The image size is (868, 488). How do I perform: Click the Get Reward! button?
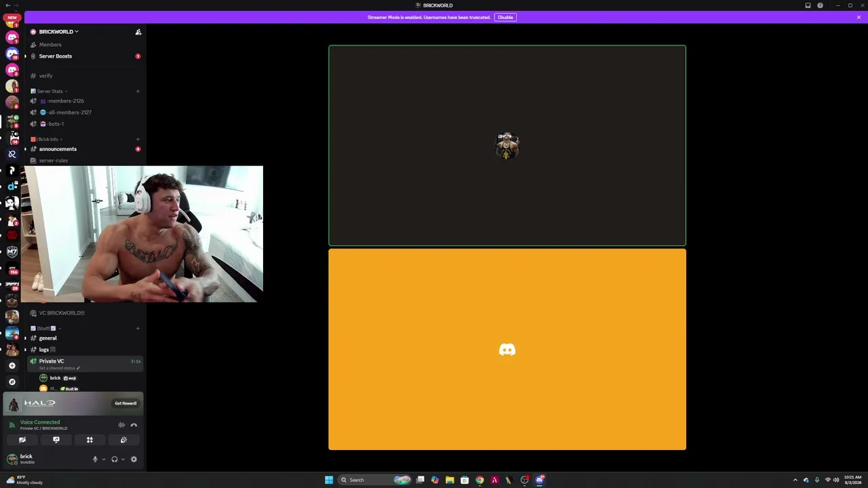coord(125,403)
